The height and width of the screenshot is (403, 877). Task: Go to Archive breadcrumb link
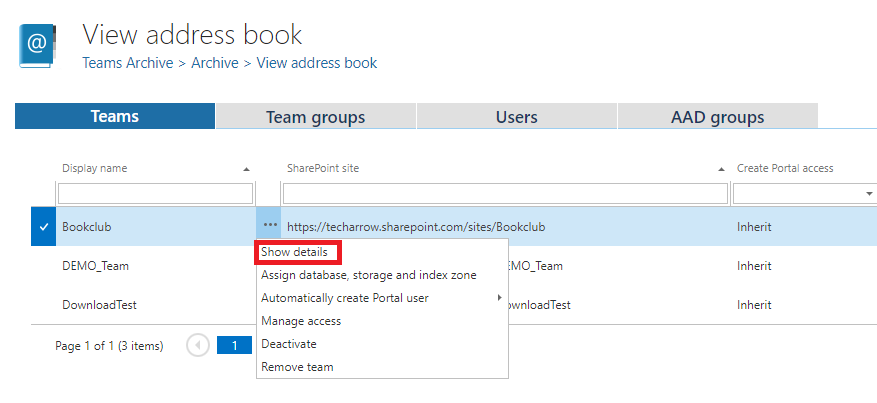tap(215, 63)
